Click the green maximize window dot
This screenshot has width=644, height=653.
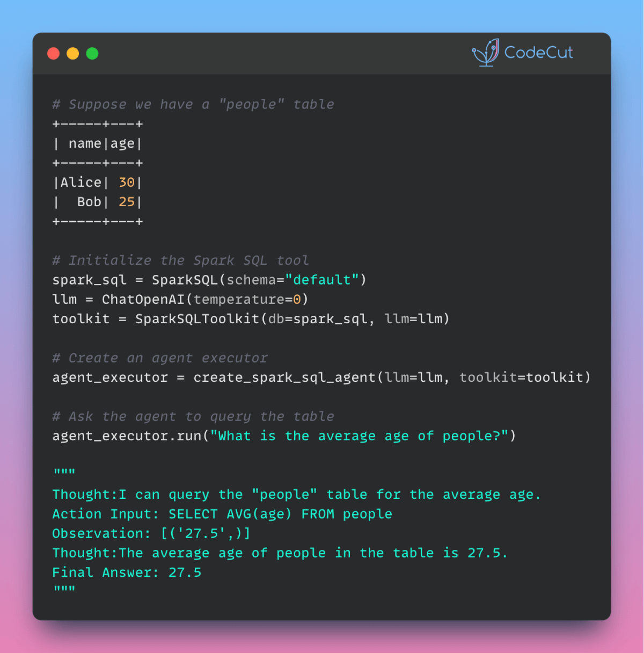92,54
